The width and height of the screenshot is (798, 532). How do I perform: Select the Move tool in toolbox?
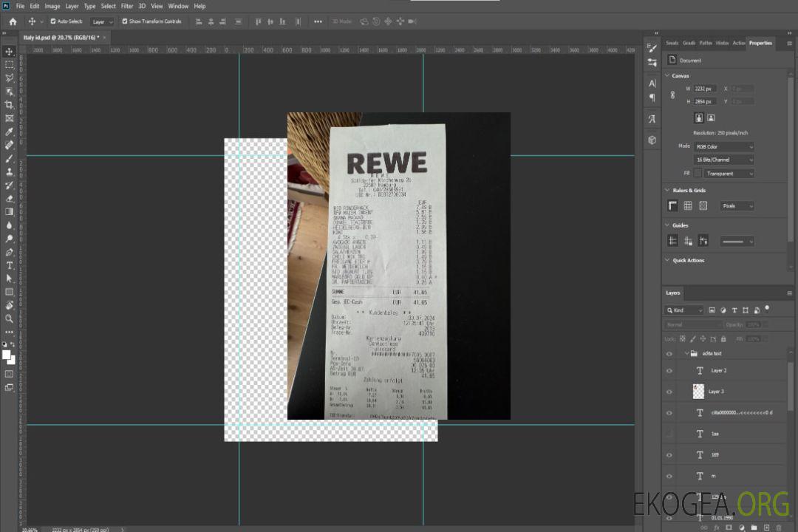point(9,52)
